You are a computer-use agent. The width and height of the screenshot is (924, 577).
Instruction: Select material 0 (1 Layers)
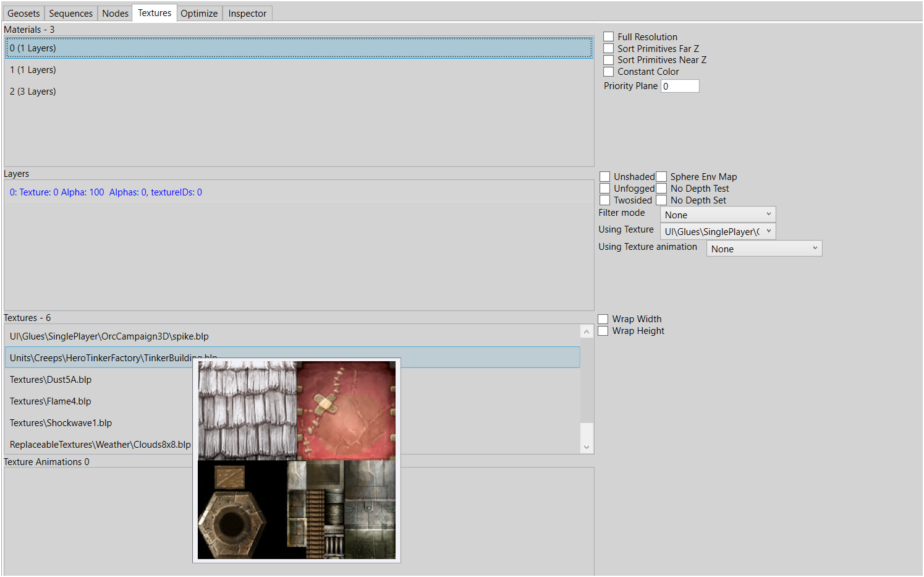299,48
